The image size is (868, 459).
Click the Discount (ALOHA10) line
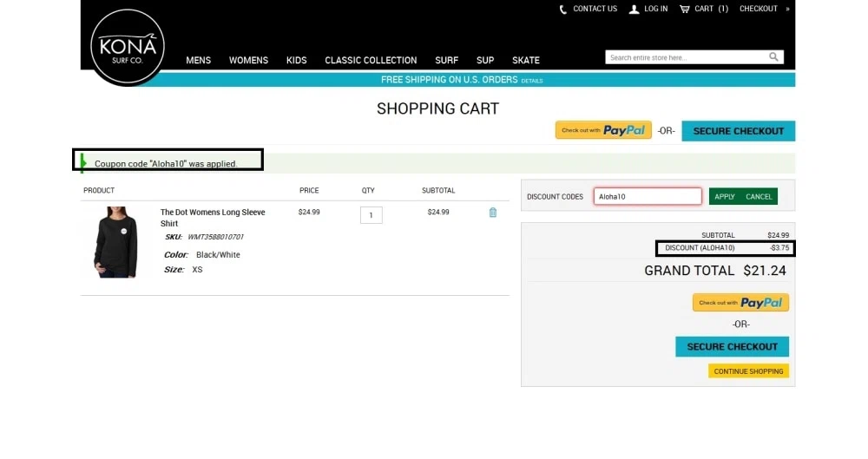[727, 248]
